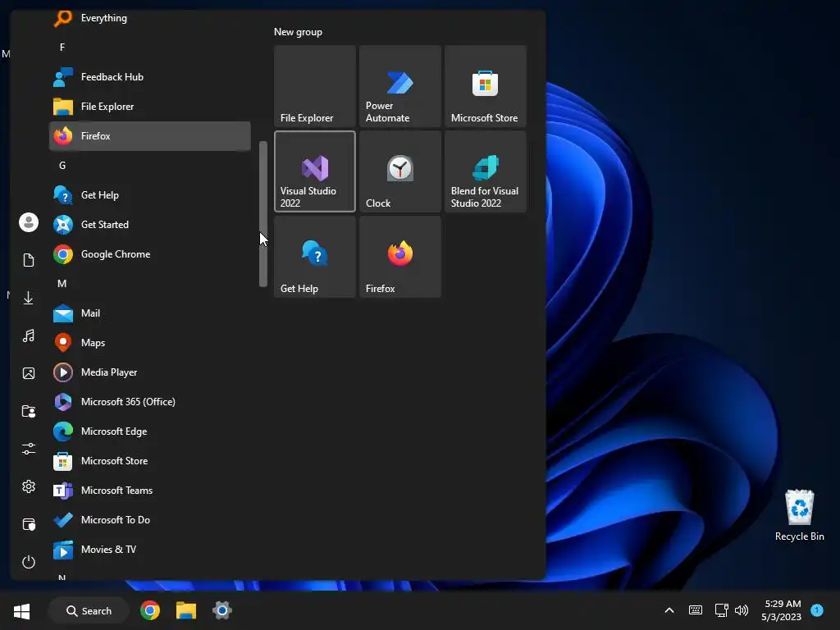
Task: Launch Microsoft Teams
Action: point(150,491)
